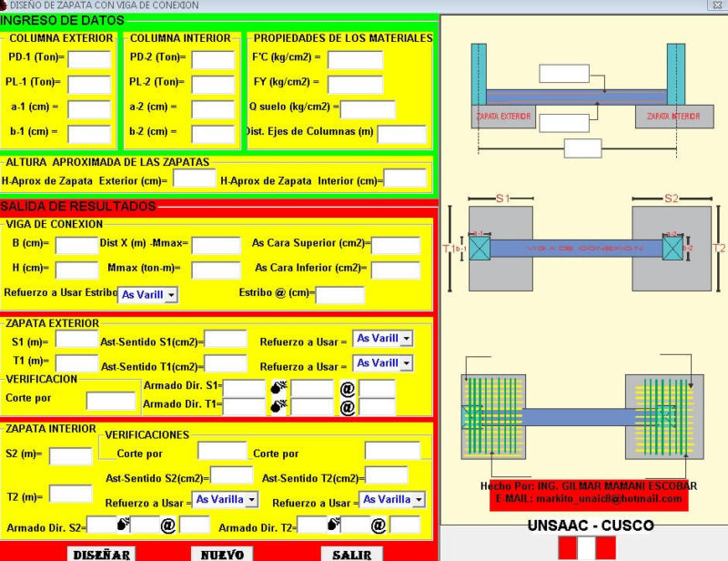Focus the PL-2 (Ton) field

[x=214, y=85]
